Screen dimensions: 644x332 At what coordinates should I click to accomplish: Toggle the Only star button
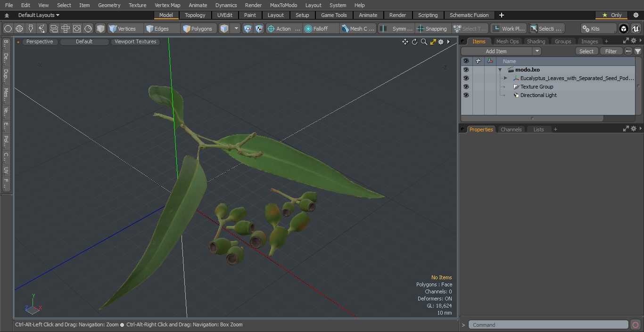coord(611,15)
